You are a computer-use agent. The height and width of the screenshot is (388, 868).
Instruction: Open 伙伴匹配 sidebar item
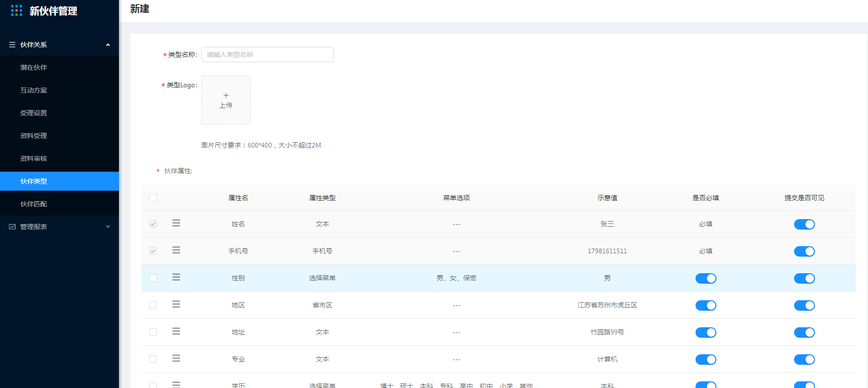(x=59, y=204)
